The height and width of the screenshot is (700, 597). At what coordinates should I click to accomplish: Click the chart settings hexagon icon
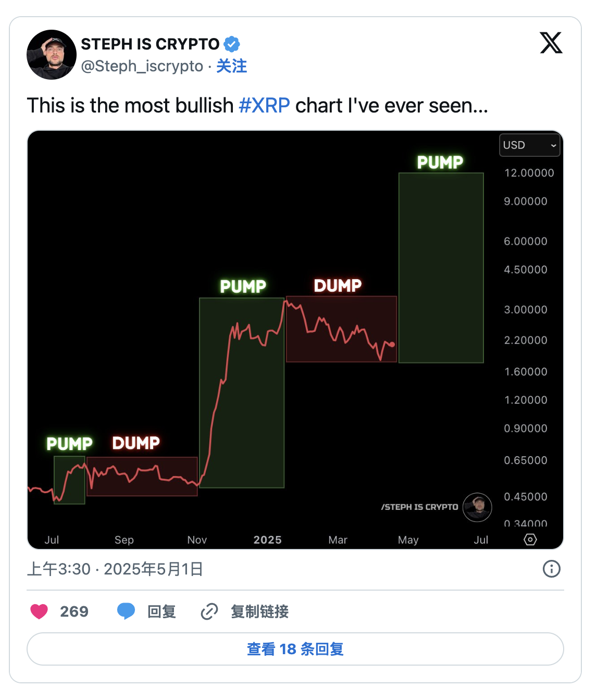[x=530, y=540]
